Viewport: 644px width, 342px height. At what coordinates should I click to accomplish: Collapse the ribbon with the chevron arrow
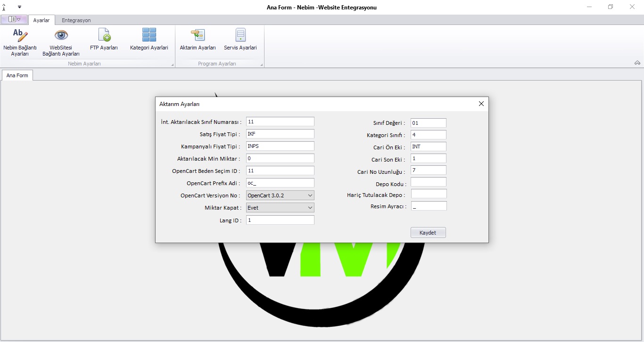(637, 63)
